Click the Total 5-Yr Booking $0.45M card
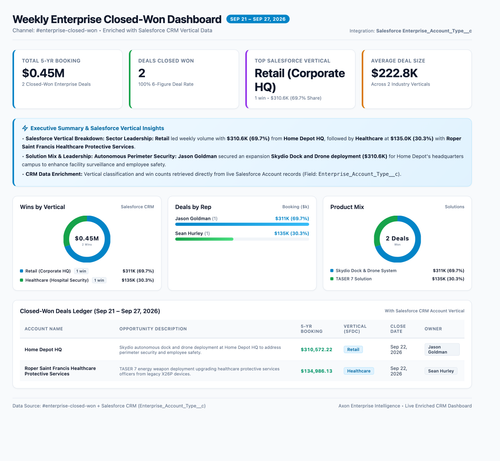 [68, 79]
